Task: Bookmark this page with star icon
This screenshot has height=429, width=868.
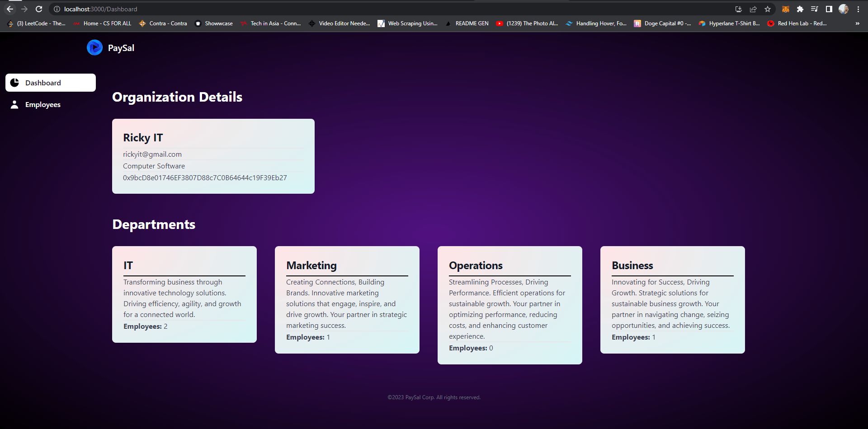Action: pyautogui.click(x=768, y=9)
